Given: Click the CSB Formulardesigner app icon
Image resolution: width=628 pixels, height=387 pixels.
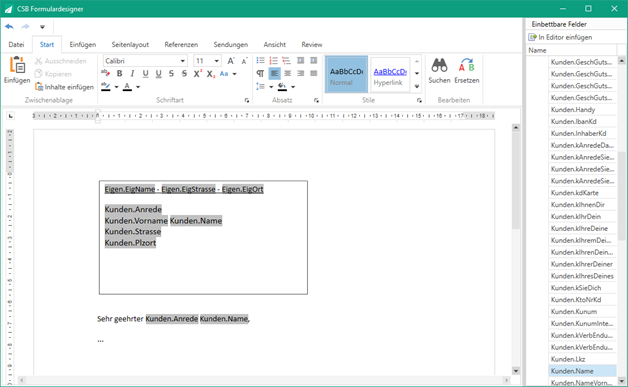Looking at the screenshot, I should pyautogui.click(x=8, y=9).
